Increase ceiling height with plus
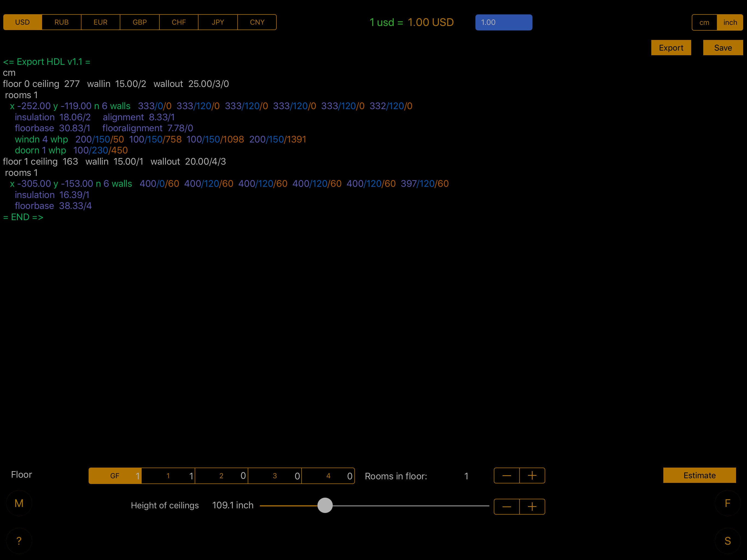This screenshot has height=560, width=747. [532, 507]
